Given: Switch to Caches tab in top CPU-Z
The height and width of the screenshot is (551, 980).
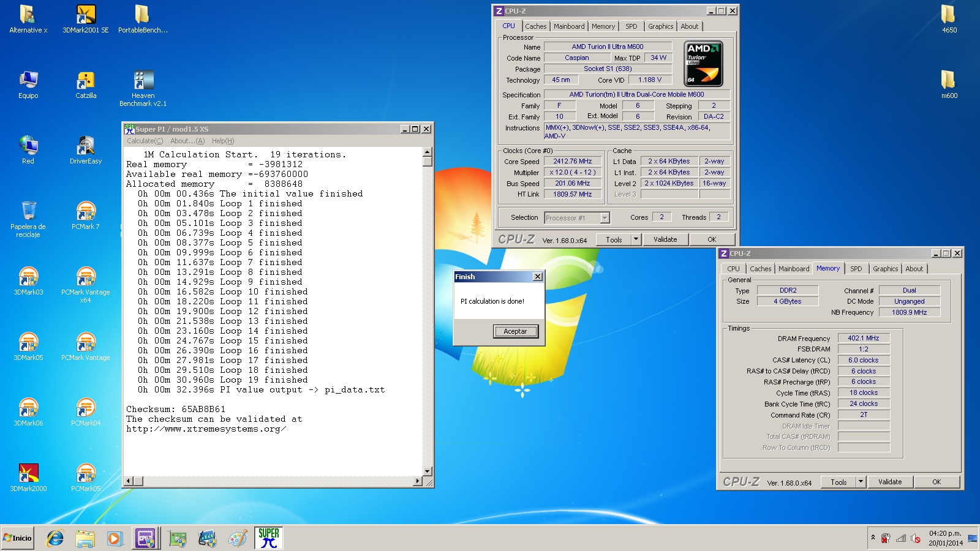Looking at the screenshot, I should pyautogui.click(x=535, y=26).
